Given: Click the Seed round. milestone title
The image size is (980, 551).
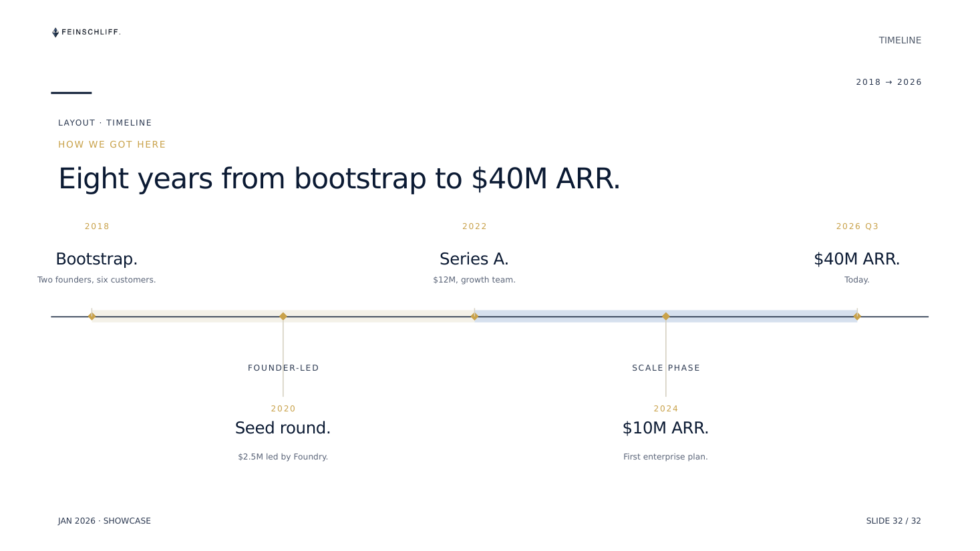Looking at the screenshot, I should pyautogui.click(x=283, y=428).
